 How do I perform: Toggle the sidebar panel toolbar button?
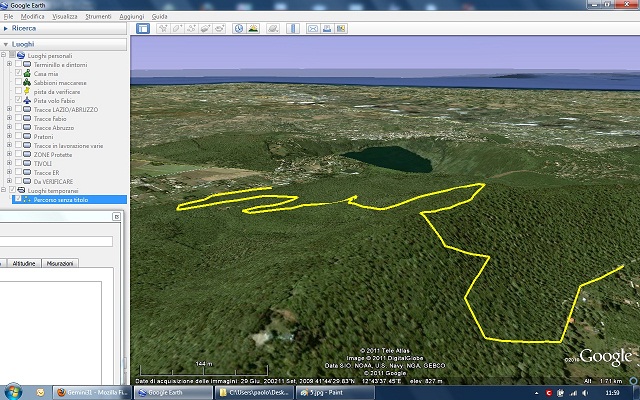coord(143,28)
